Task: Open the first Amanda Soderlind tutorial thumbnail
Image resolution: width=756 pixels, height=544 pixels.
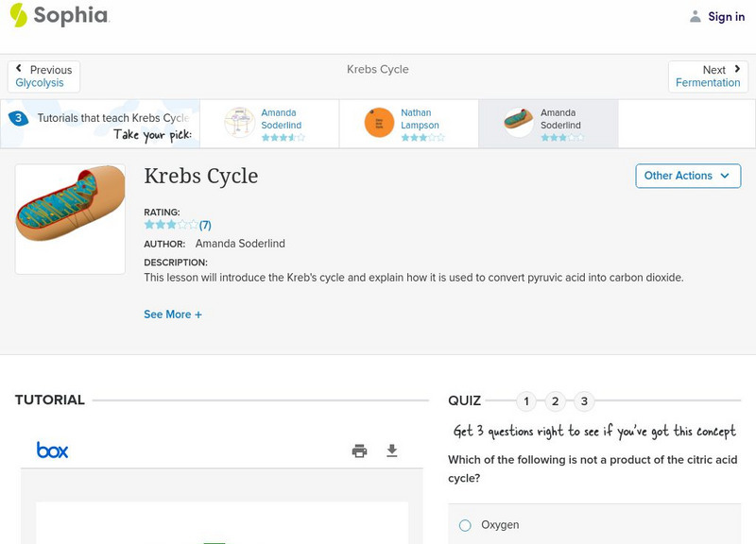Action: (x=239, y=123)
